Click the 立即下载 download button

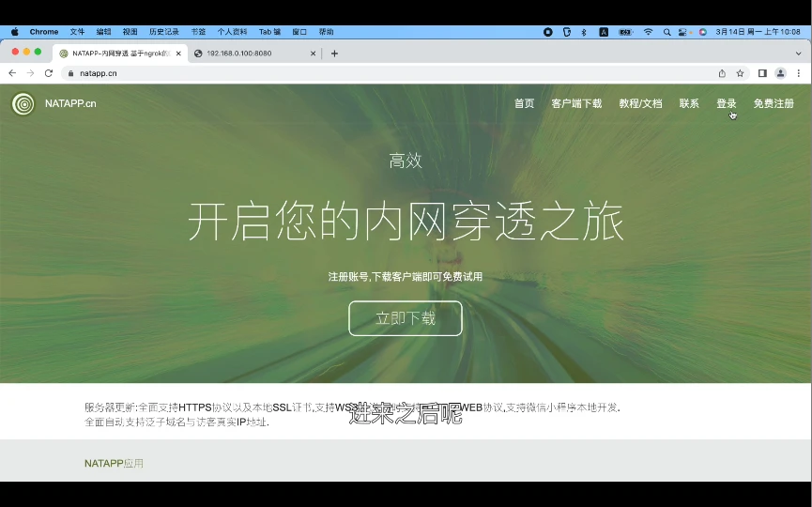pyautogui.click(x=406, y=318)
